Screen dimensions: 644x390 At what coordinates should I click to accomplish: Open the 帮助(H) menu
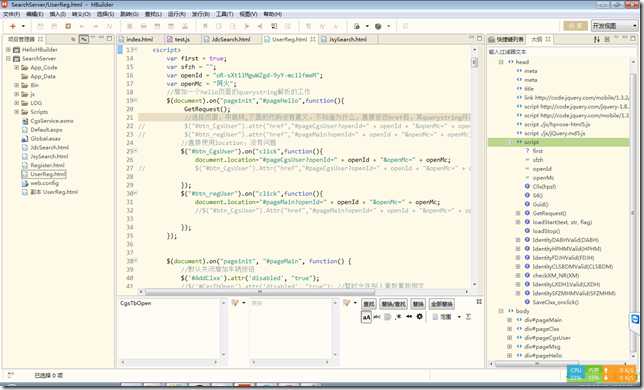(x=273, y=14)
